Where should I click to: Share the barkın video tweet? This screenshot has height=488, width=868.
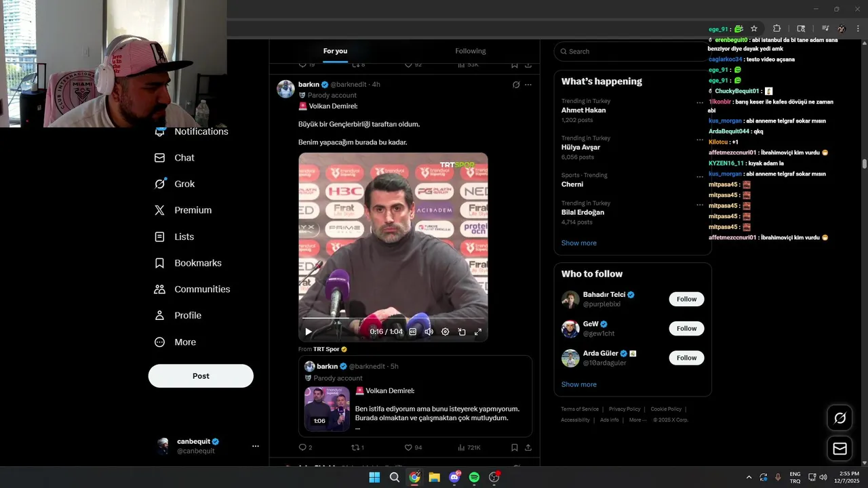pos(528,447)
